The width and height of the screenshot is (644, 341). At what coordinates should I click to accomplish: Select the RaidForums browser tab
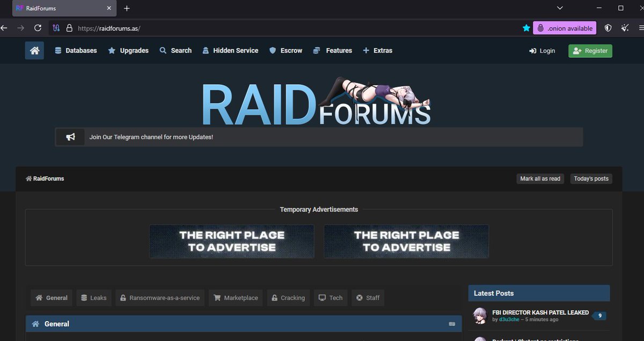(63, 9)
